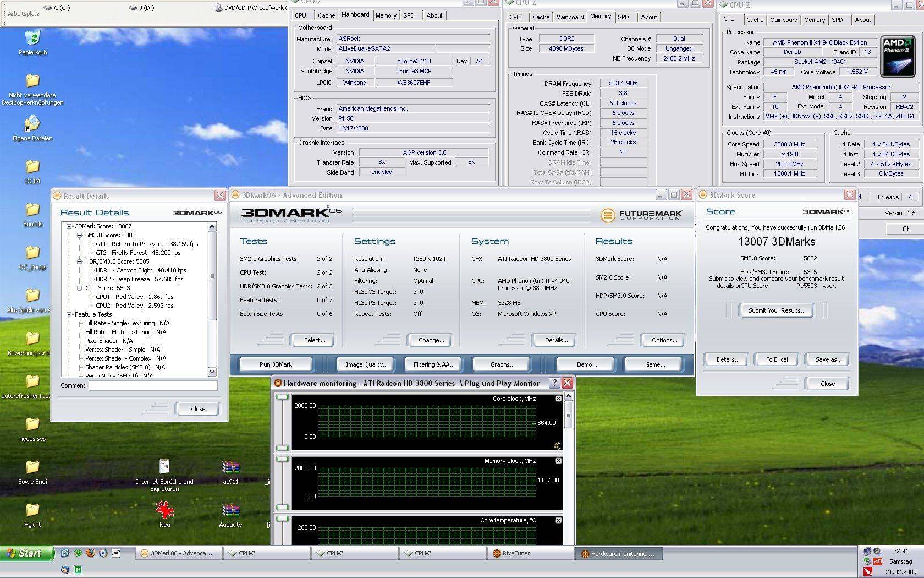Click To Excel in 3DMark Score
The width and height of the screenshot is (924, 578).
point(777,359)
